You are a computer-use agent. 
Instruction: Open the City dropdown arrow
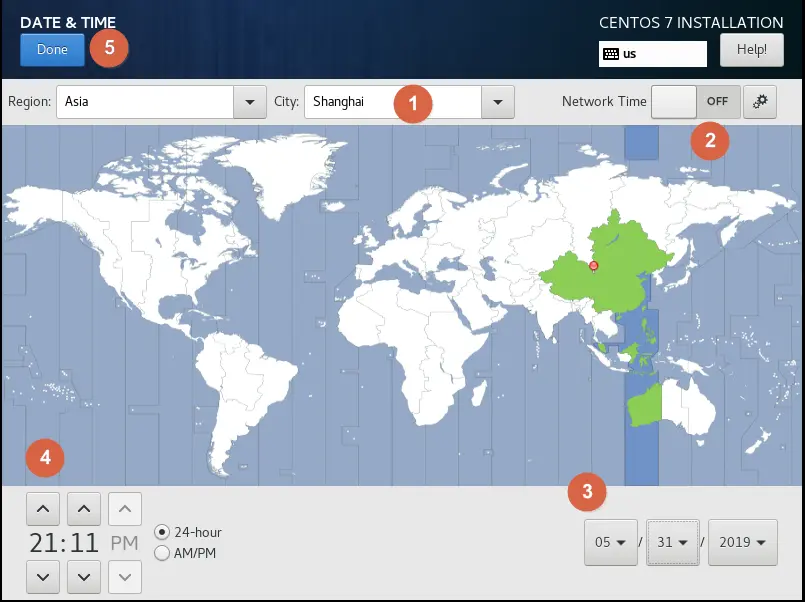[x=497, y=102]
